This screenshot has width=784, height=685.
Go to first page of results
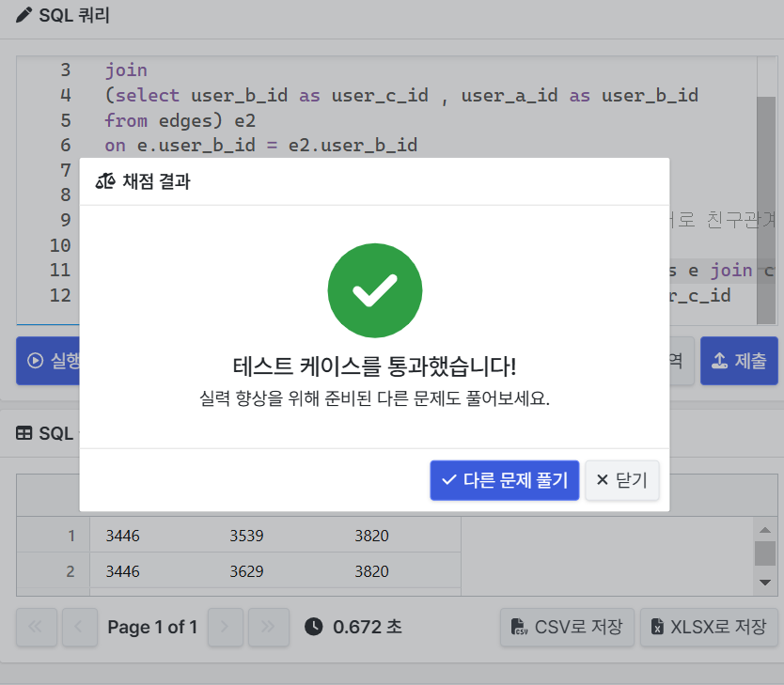click(36, 627)
